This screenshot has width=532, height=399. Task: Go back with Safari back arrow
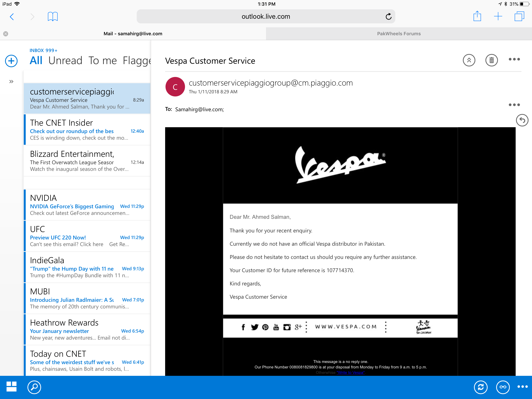point(12,17)
